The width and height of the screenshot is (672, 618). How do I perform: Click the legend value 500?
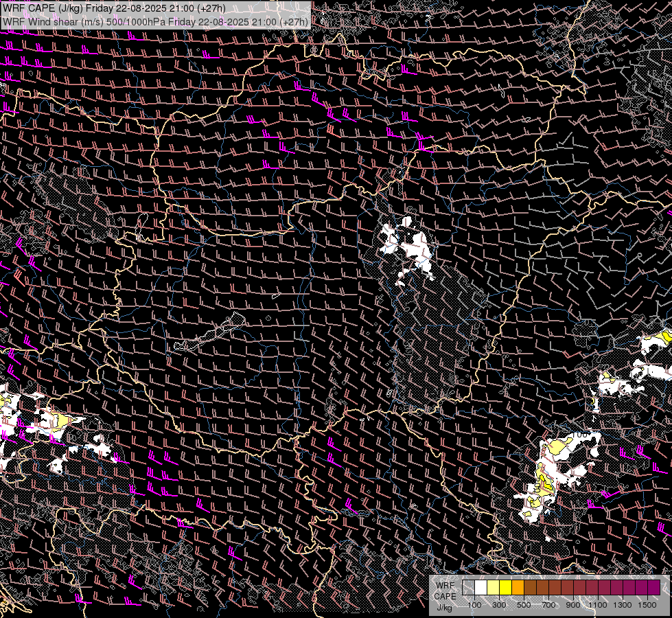coord(524,605)
